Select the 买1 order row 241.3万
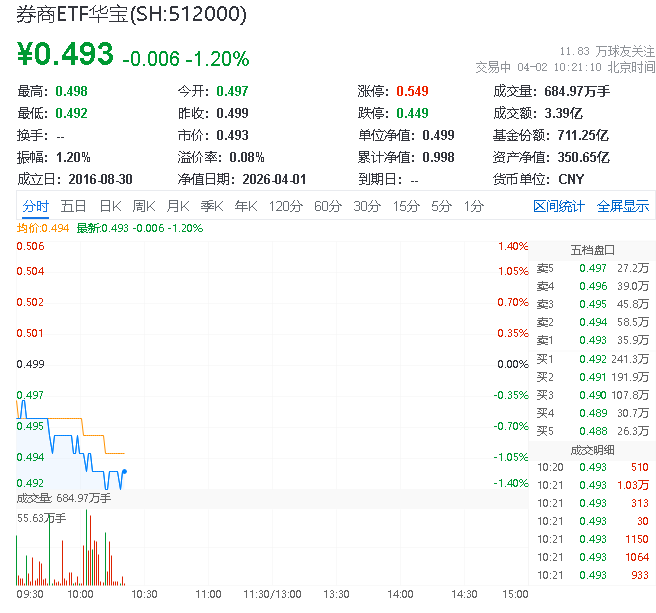 [592, 359]
